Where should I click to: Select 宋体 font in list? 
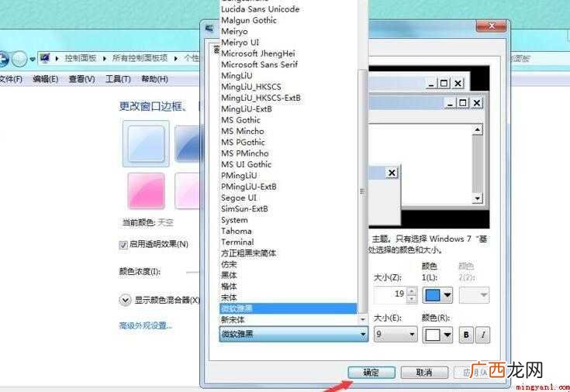[x=229, y=297]
